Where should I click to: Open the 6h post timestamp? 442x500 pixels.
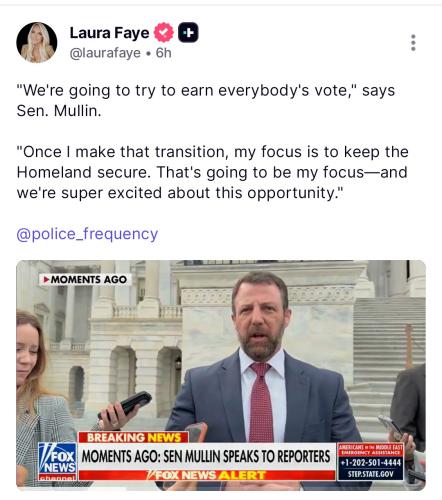(163, 53)
